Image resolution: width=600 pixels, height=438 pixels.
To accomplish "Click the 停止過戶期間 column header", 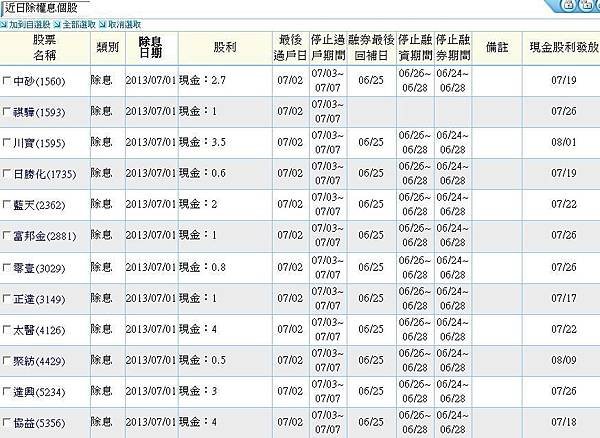I will pyautogui.click(x=328, y=48).
